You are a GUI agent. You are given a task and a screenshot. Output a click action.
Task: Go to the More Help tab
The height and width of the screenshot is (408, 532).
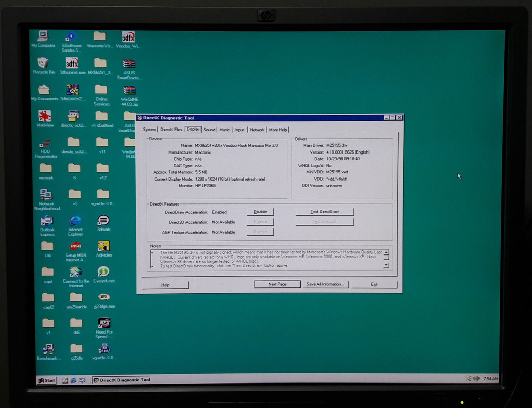pos(278,130)
